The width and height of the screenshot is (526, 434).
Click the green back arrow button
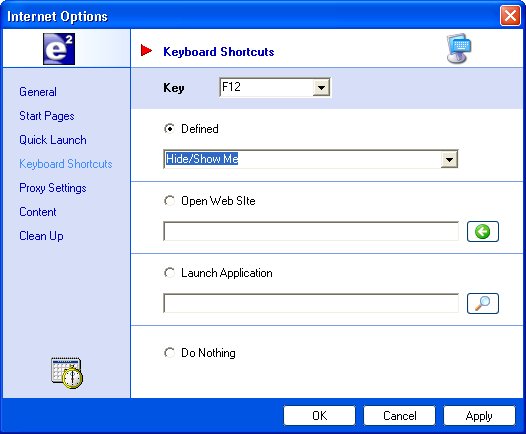coord(483,231)
